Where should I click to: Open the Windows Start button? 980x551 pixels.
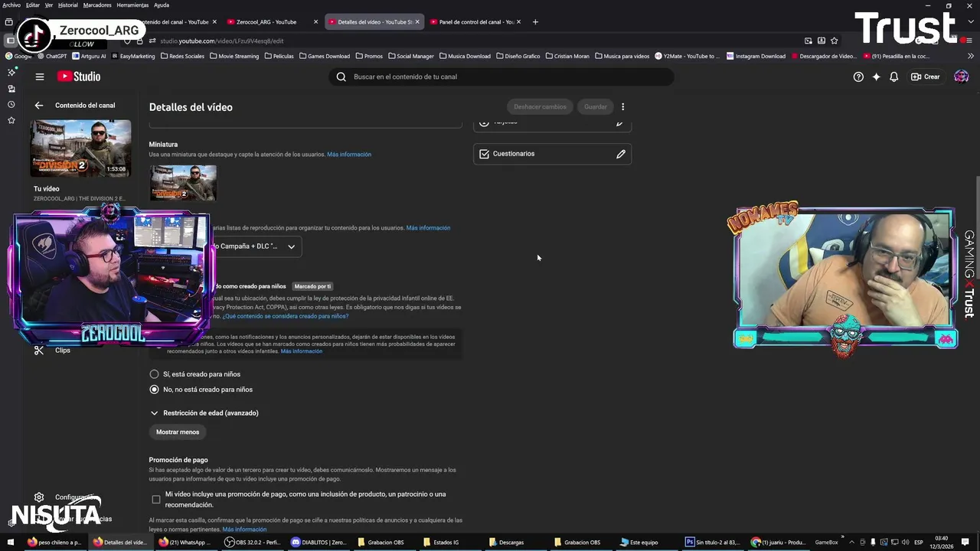11,543
